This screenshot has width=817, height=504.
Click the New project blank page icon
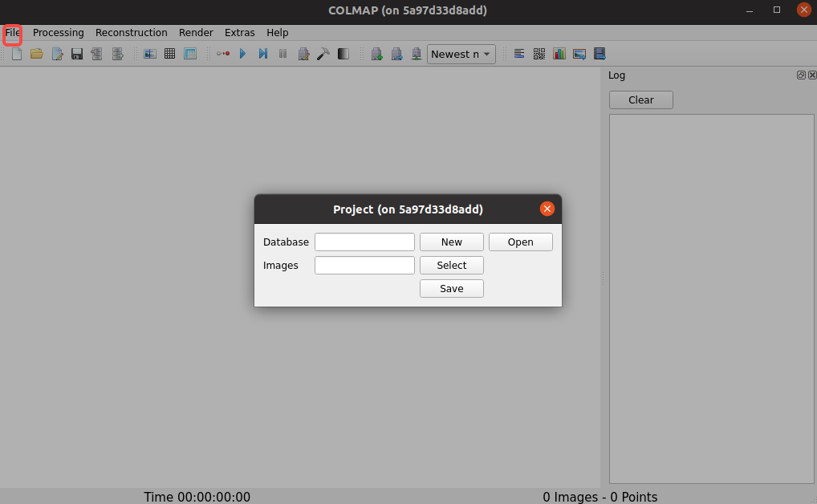17,54
